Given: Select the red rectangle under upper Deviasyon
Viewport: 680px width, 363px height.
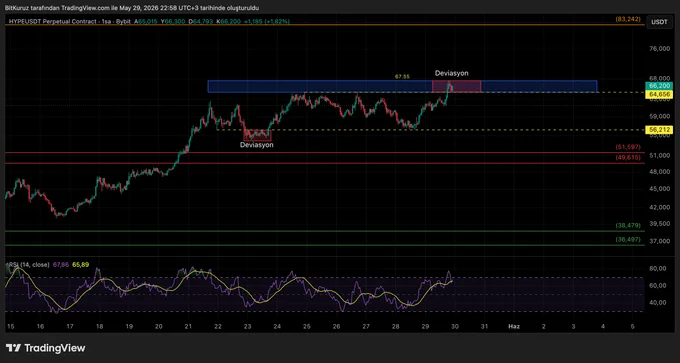Looking at the screenshot, I should [457, 86].
